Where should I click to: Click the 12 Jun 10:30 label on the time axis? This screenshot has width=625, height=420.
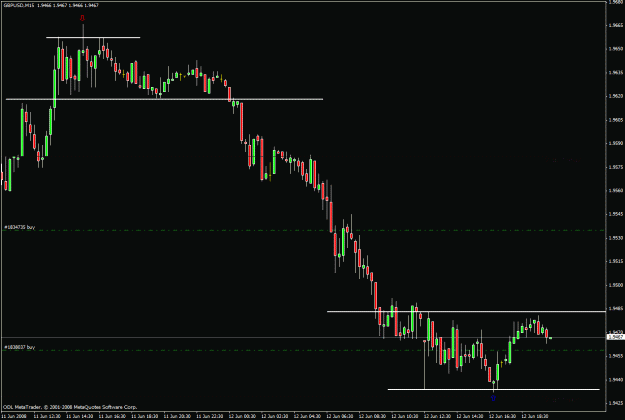tap(405, 416)
